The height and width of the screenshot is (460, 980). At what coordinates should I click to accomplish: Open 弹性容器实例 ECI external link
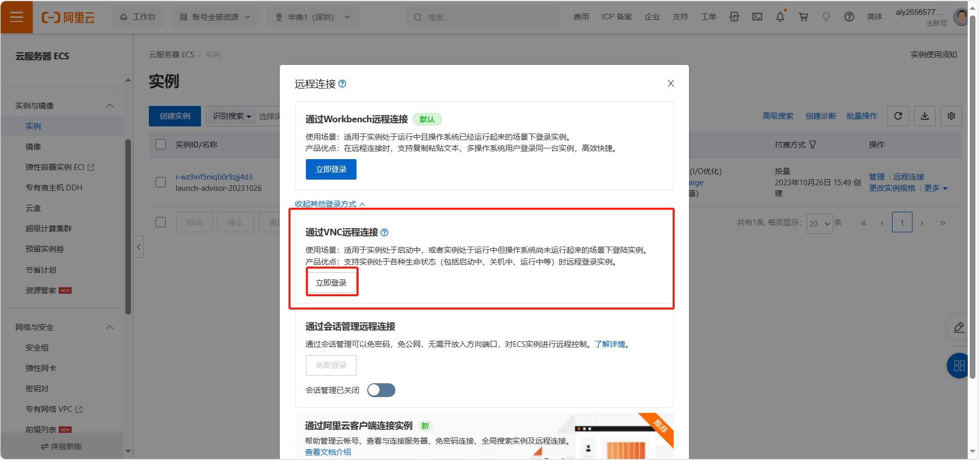tap(60, 167)
